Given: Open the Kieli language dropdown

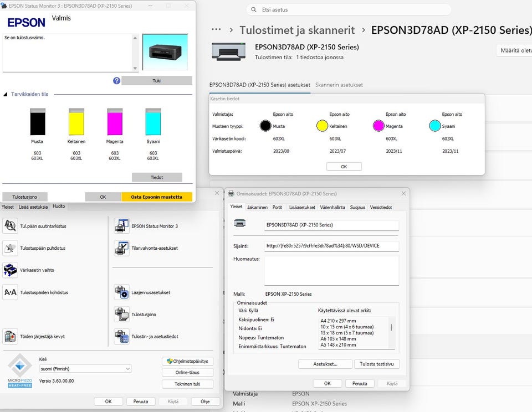Looking at the screenshot, I should pos(85,369).
